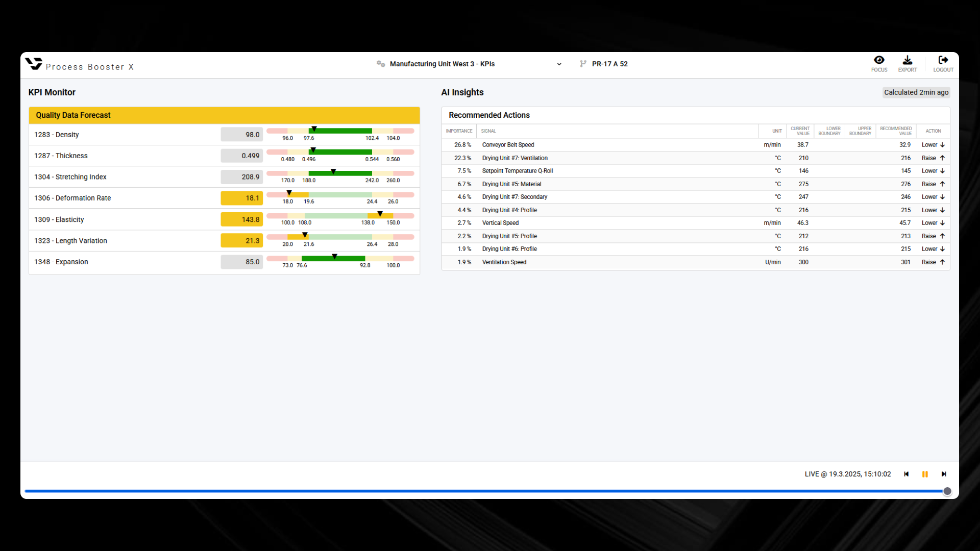This screenshot has width=980, height=551.
Task: Click the Logout icon
Action: click(x=943, y=60)
